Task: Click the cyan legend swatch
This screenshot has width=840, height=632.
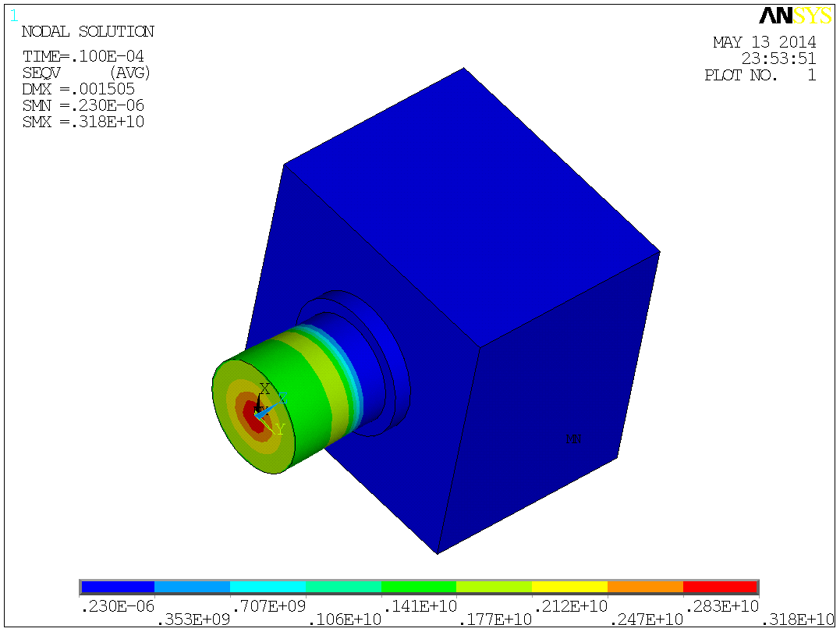Action: [268, 587]
